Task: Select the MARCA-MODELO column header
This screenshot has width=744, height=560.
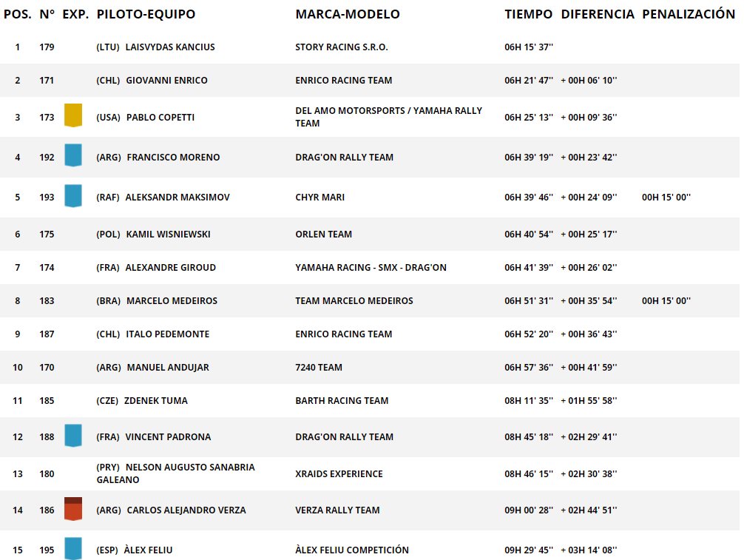Action: 348,14
